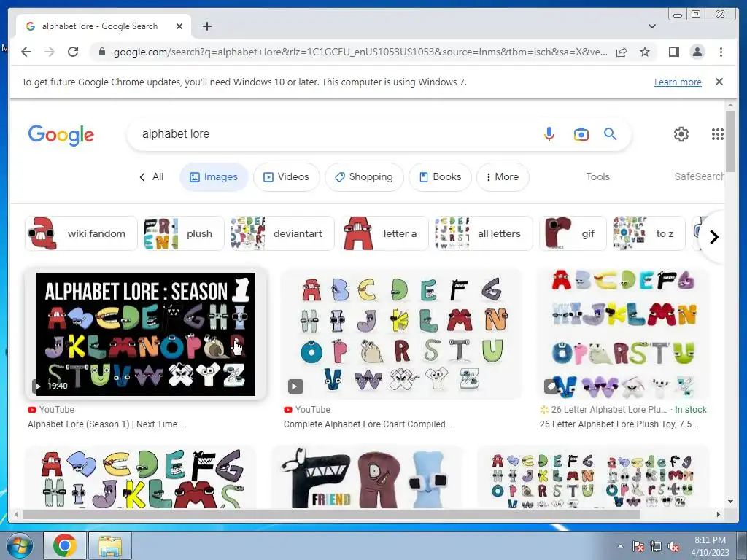Open the FRIEND plush toys thumbnail

[x=366, y=477]
